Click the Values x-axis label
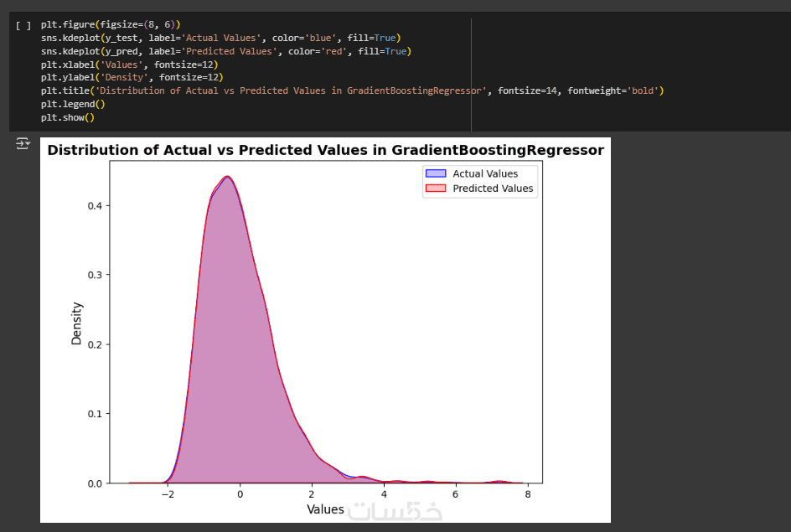 325,509
